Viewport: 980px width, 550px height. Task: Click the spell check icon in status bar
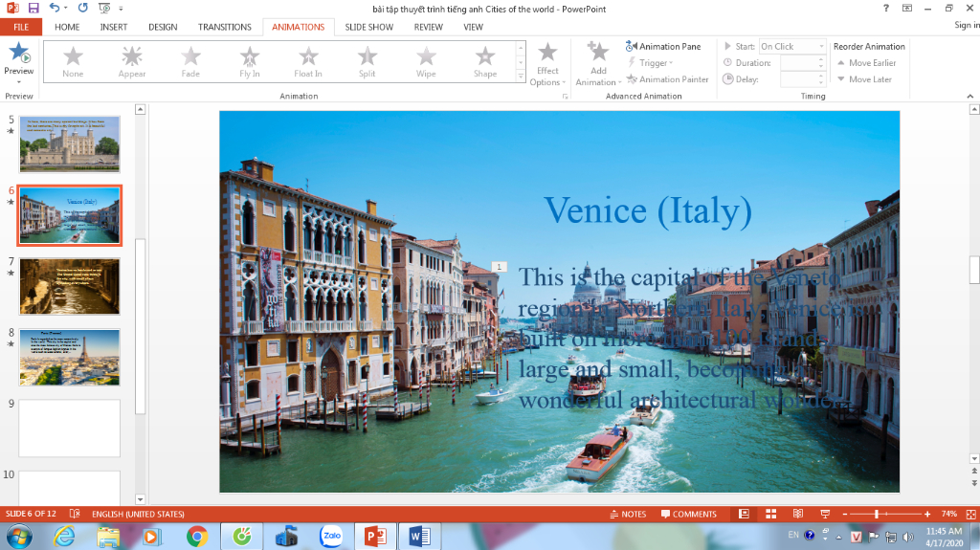pos(75,514)
